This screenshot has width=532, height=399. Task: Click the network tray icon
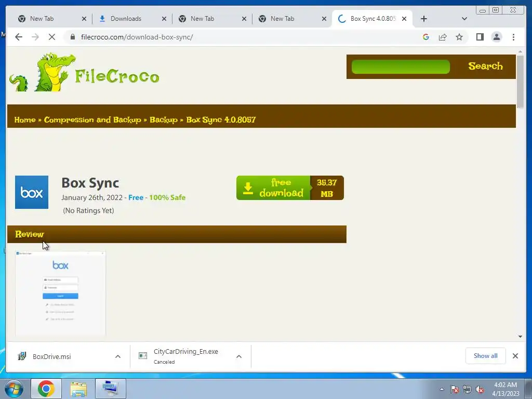(467, 390)
